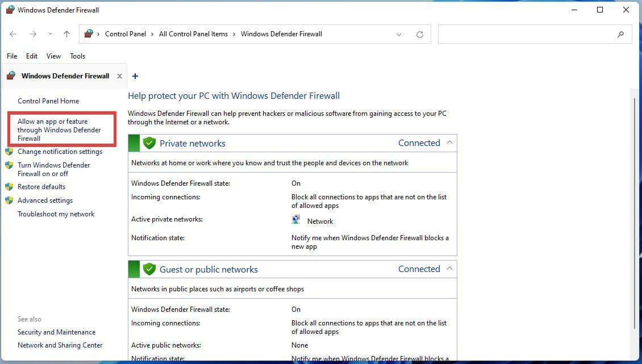The height and width of the screenshot is (364, 642).
Task: Click Windows Defender Firewall breadcrumb segment
Action: [x=281, y=34]
